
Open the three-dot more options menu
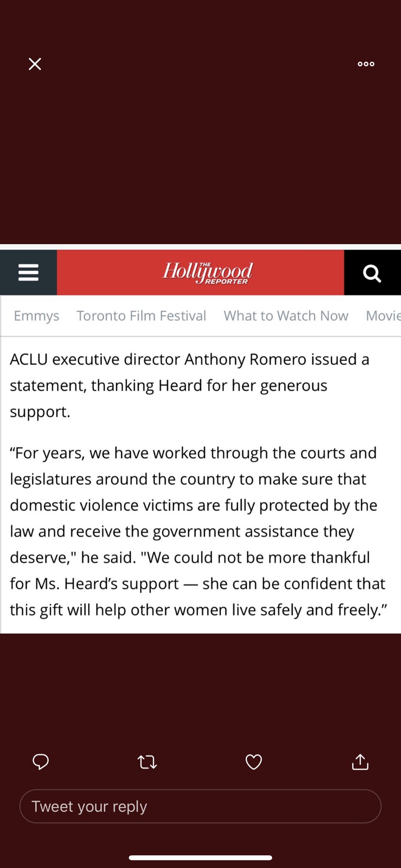366,64
